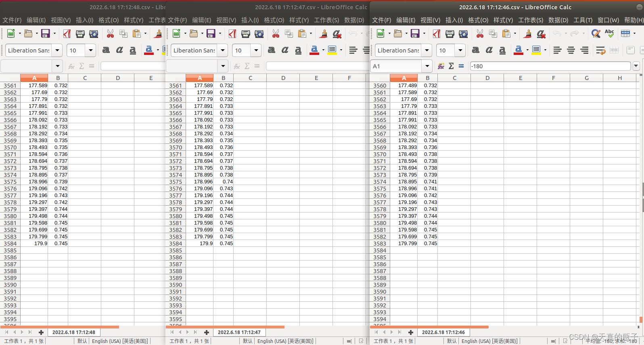Click Print icon in 17:12:47 window
Image resolution: width=644 pixels, height=345 pixels.
pyautogui.click(x=246, y=34)
